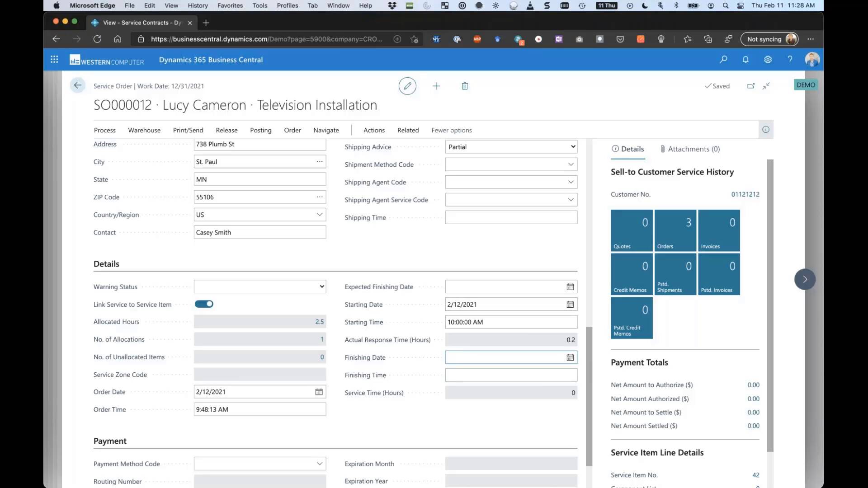Open Dynamics 365 settings gear
Screen dimensions: 868x488
tap(768, 59)
